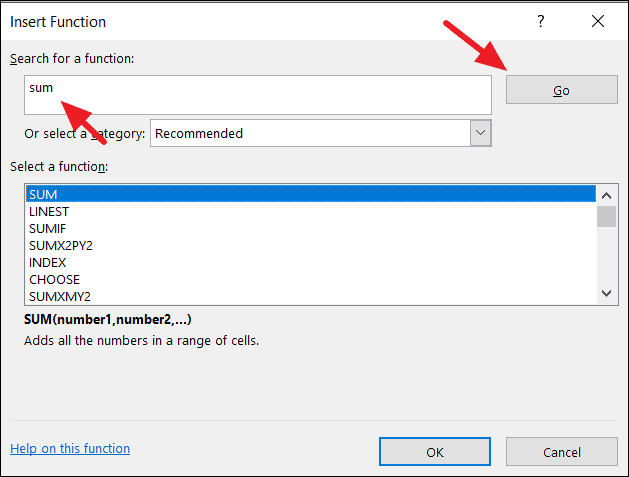Click into the function search text box
This screenshot has height=477, width=629.
pyautogui.click(x=258, y=95)
